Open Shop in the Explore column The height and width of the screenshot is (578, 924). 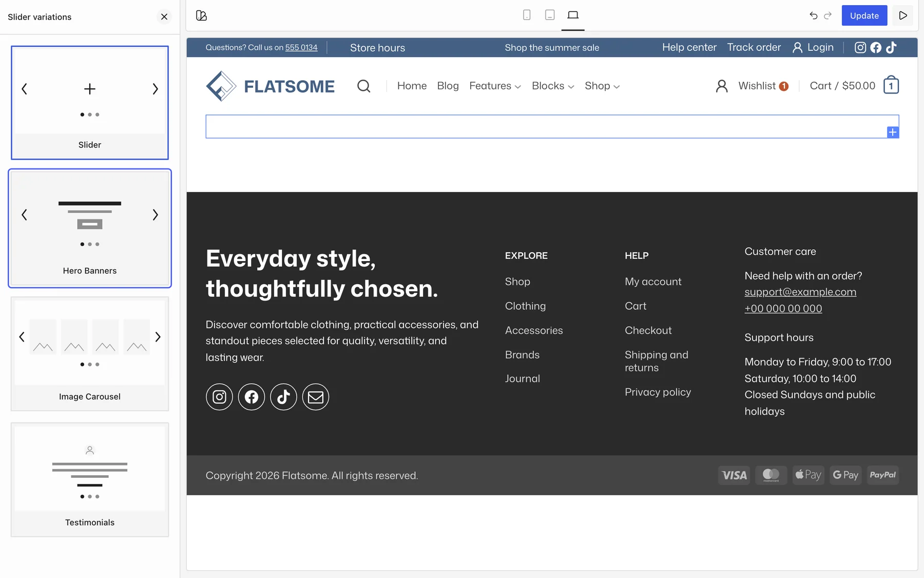tap(517, 282)
